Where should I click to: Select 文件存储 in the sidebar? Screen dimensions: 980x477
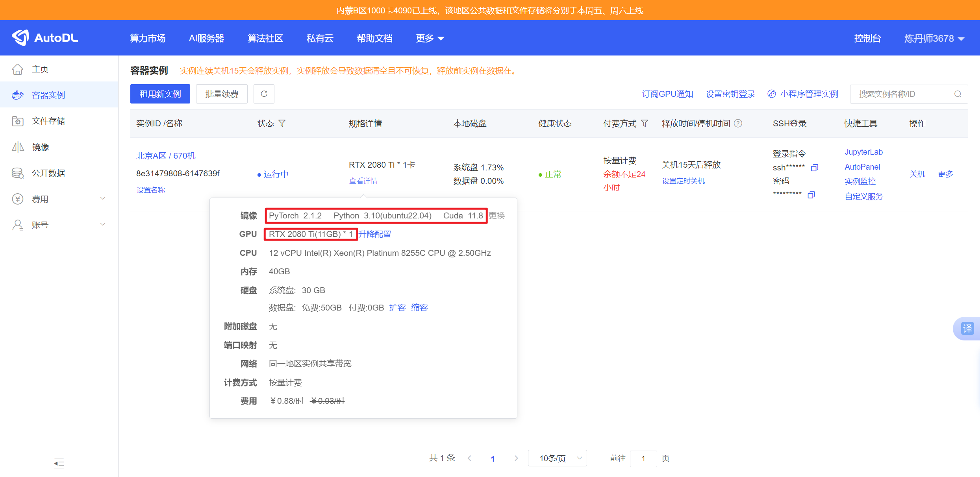point(48,121)
